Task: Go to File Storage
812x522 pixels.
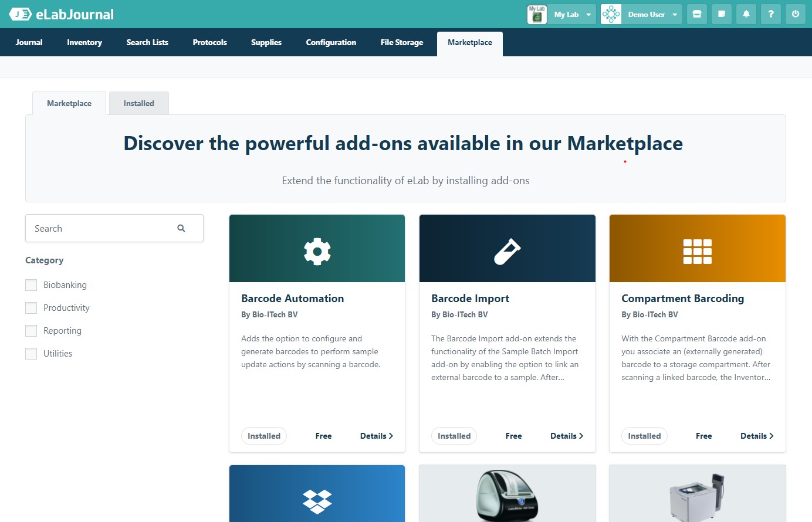Action: click(402, 42)
